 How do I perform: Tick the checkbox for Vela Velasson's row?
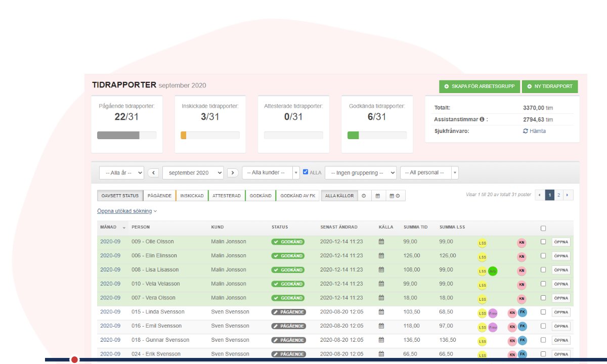pyautogui.click(x=543, y=284)
